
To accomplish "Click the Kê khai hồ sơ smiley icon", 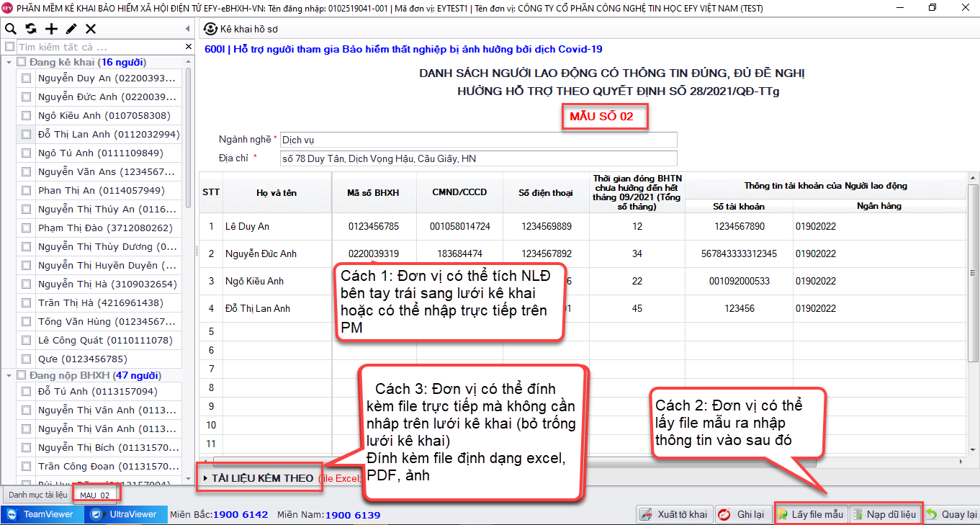I will (210, 29).
